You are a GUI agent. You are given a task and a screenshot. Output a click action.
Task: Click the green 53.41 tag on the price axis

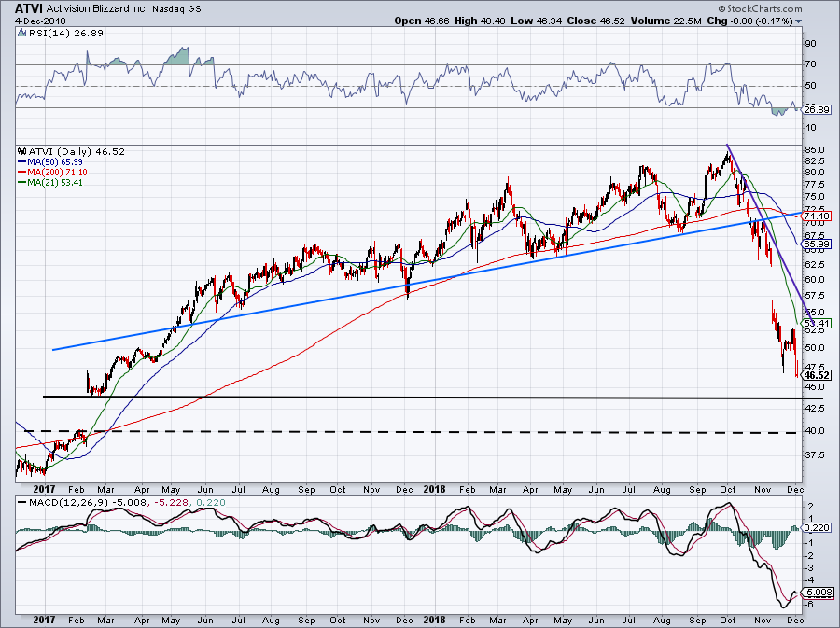(x=818, y=324)
